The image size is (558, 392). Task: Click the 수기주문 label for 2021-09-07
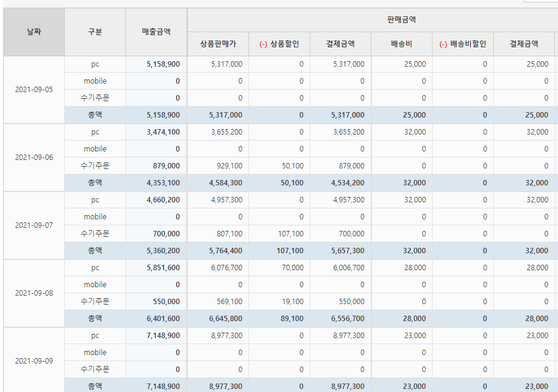(x=95, y=234)
